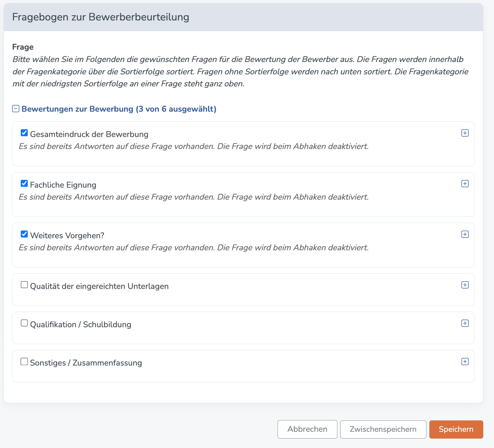Expand details for Fachliche Eignung
Screen dimensions: 494x448
point(465,184)
